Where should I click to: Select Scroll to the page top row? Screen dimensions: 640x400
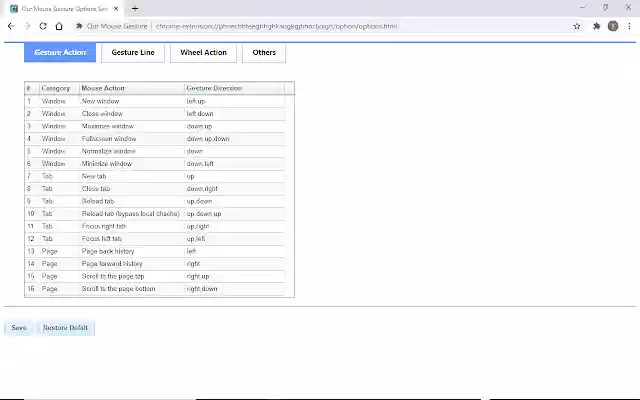click(155, 276)
